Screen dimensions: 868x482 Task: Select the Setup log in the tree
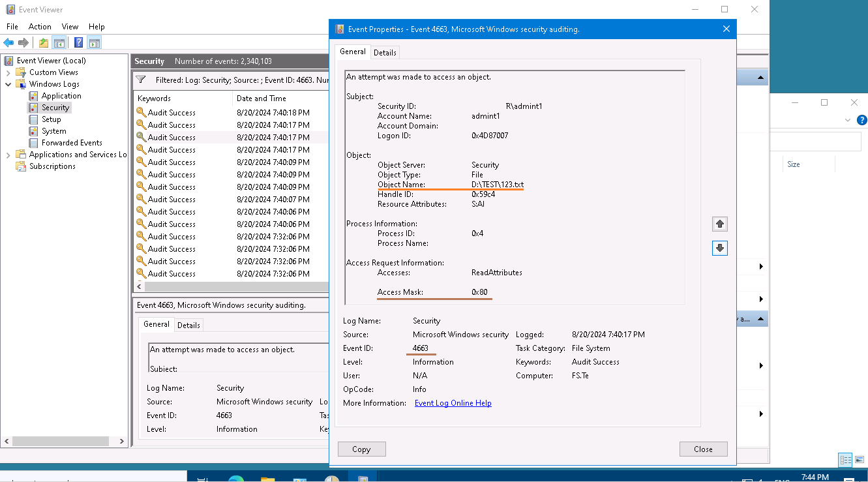coord(52,119)
